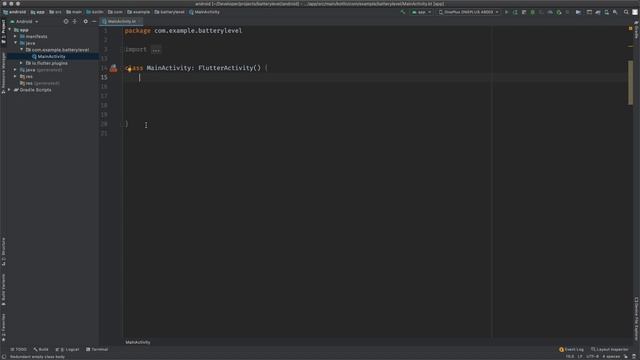Viewport: 640px width, 360px height.
Task: Close the MainActivity.kt tab
Action: (140, 21)
